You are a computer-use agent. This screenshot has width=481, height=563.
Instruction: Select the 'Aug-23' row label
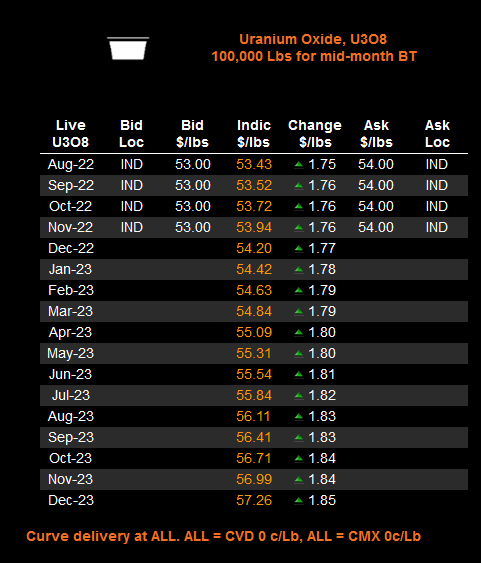coord(71,417)
